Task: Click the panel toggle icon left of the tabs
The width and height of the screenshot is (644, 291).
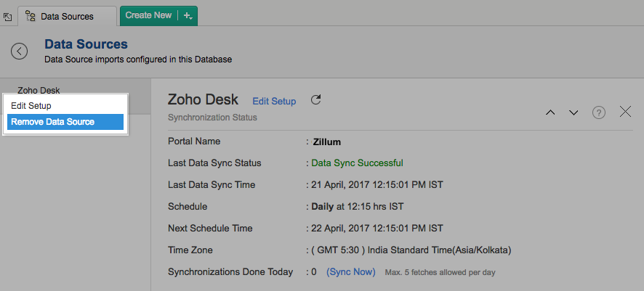Action: [8, 15]
